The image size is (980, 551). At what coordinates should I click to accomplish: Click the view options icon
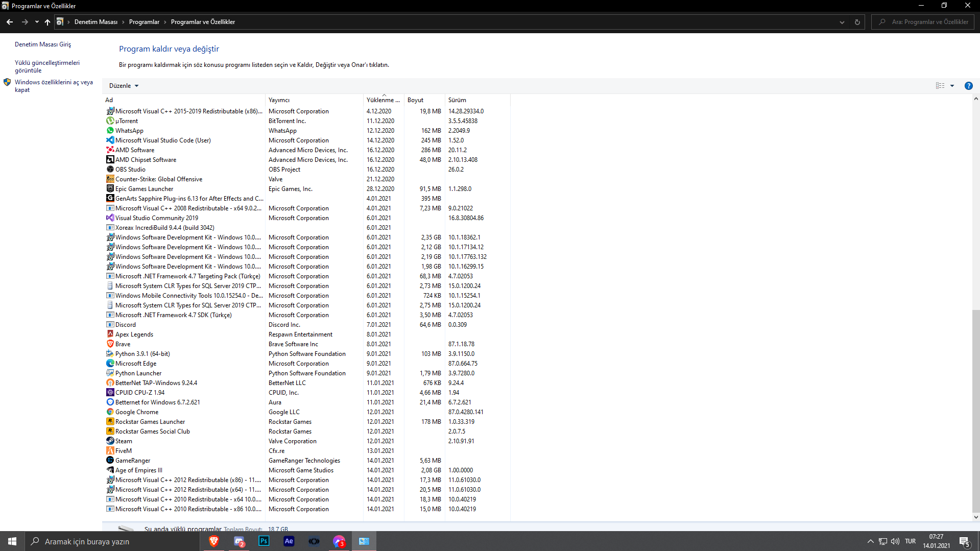click(940, 86)
